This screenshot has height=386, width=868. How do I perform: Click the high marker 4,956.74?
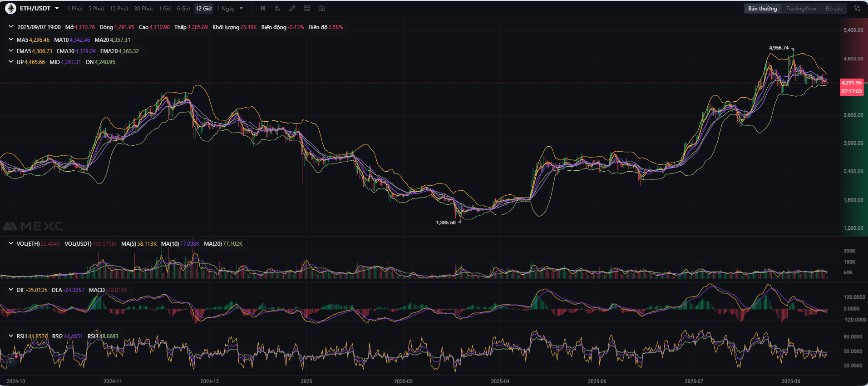779,48
